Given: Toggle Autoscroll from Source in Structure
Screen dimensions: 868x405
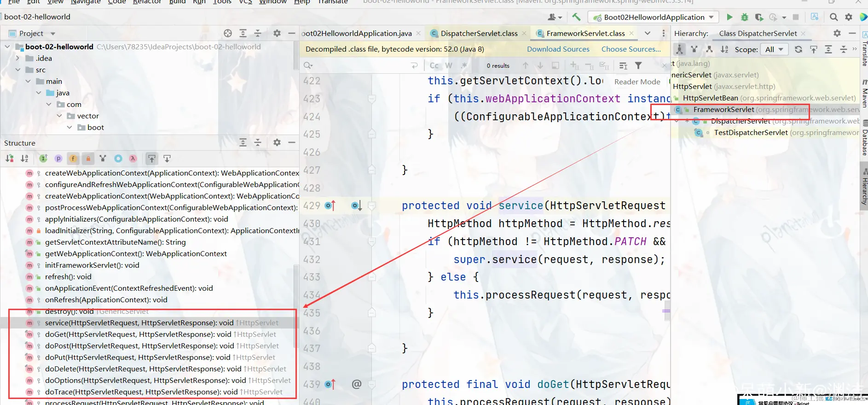Looking at the screenshot, I should [x=167, y=158].
